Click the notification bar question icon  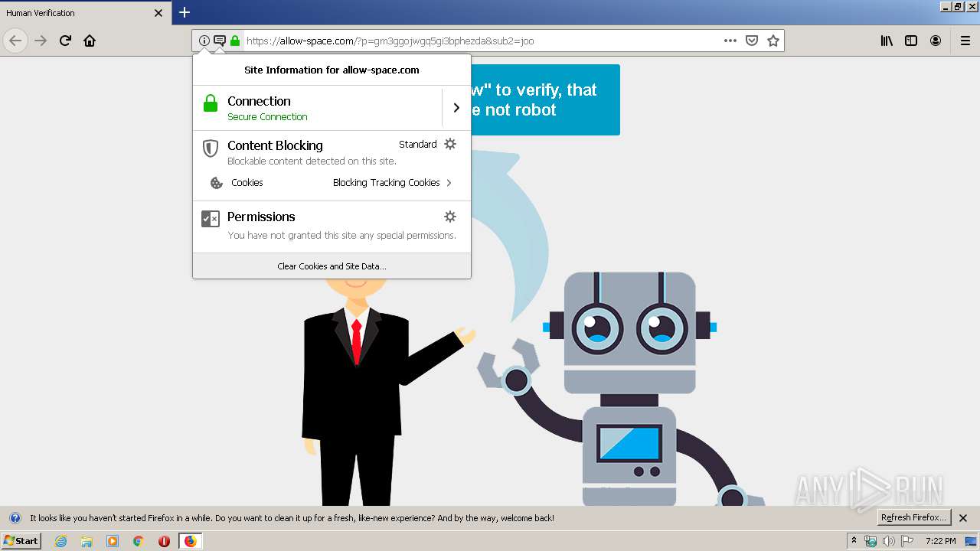[x=15, y=518]
